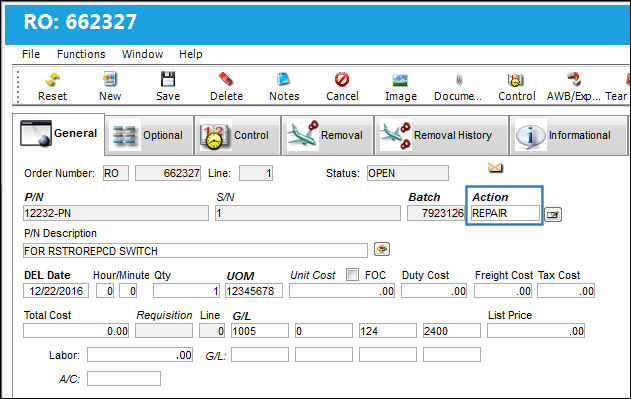Screen dimensions: 631x399
Task: Click the G/L field containing 0
Action: (x=324, y=331)
